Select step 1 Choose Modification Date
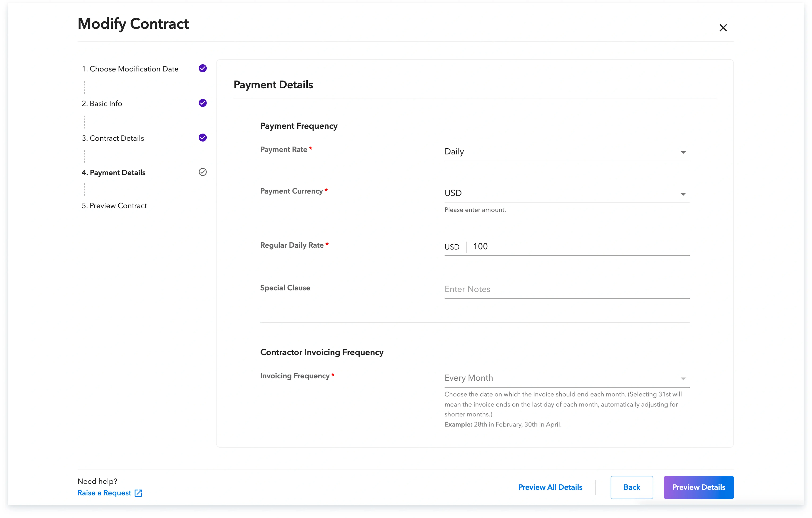The width and height of the screenshot is (812, 518). pyautogui.click(x=130, y=69)
